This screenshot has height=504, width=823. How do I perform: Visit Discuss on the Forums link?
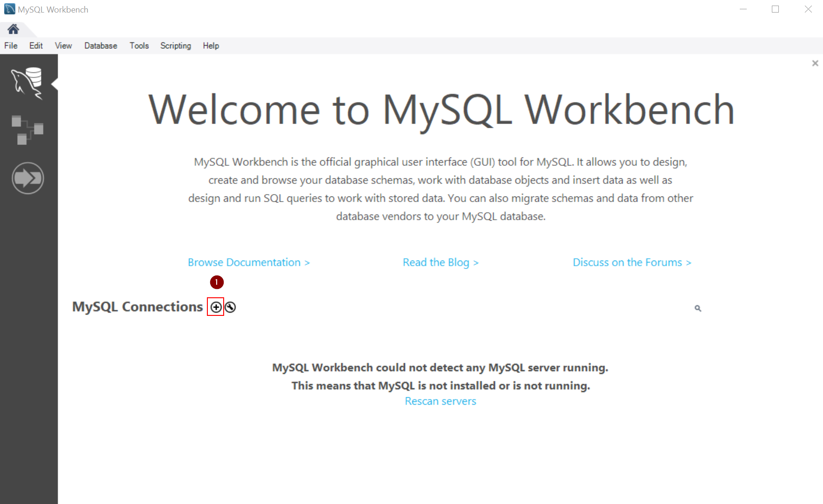coord(632,262)
